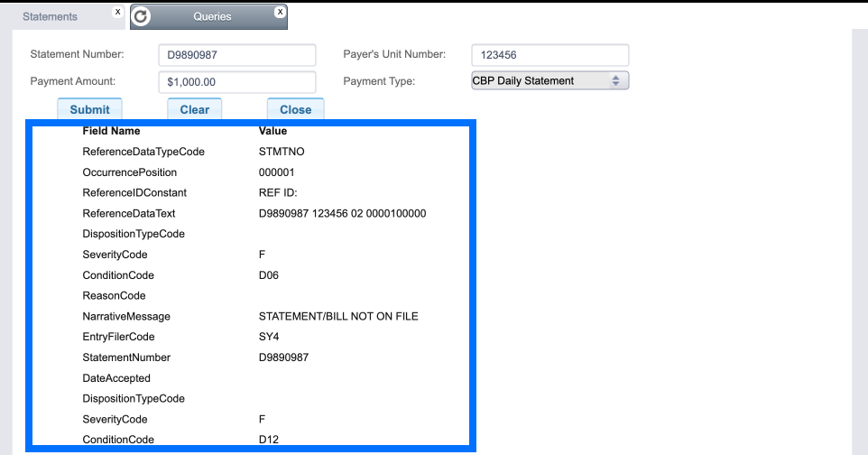Click the Value column header
868x455 pixels.
pyautogui.click(x=272, y=131)
